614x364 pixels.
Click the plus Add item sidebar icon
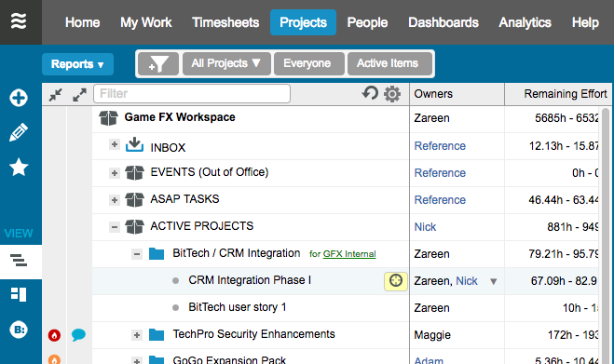[x=19, y=98]
